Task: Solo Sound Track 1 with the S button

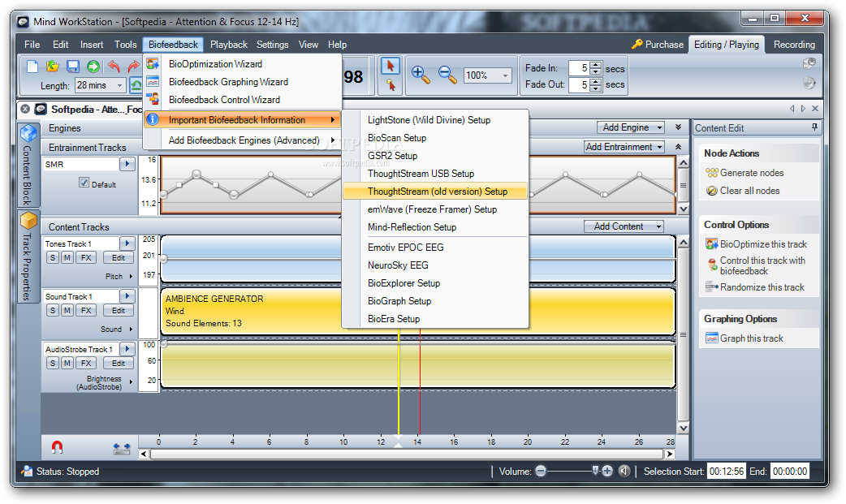Action: coord(52,310)
